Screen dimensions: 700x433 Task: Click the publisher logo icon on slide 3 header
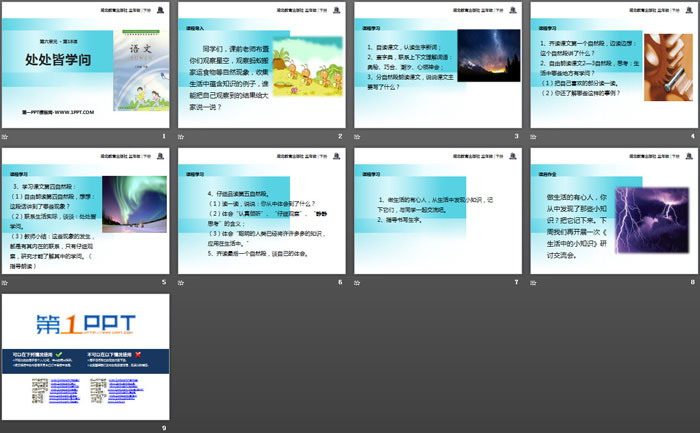[513, 9]
